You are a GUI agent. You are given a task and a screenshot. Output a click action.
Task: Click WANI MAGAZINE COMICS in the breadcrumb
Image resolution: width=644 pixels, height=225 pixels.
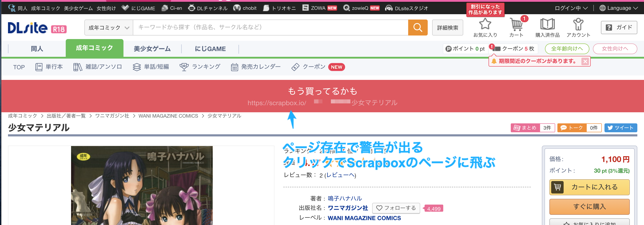tap(168, 116)
